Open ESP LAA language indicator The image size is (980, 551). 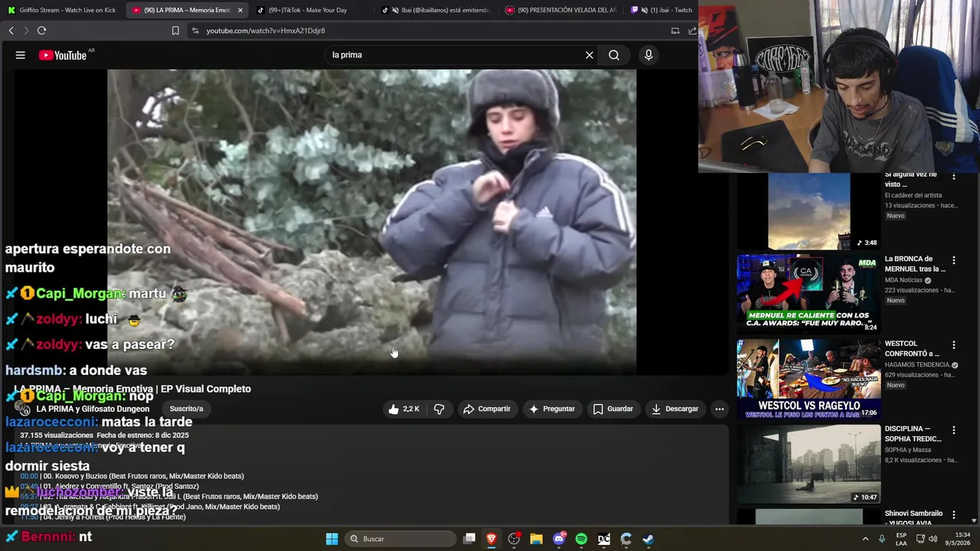(x=901, y=539)
